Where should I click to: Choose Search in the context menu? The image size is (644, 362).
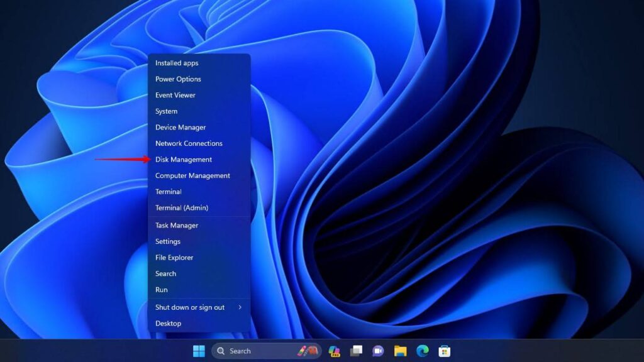point(199,273)
